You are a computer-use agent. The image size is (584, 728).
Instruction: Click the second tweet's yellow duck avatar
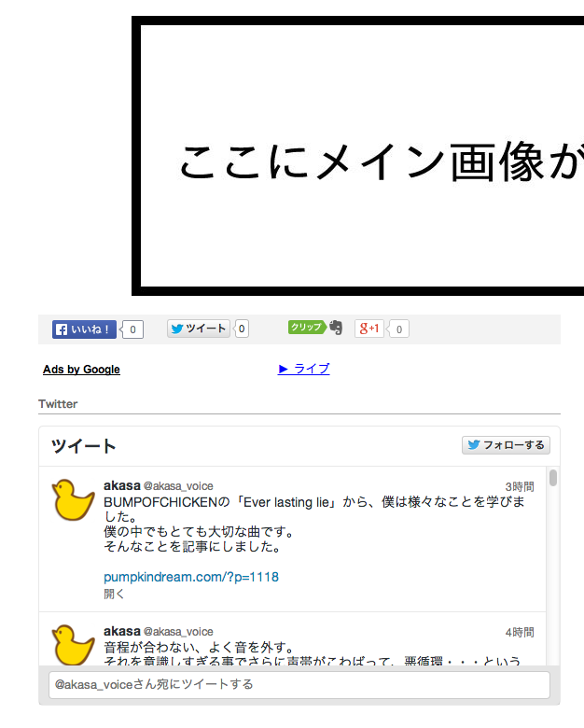(x=73, y=644)
